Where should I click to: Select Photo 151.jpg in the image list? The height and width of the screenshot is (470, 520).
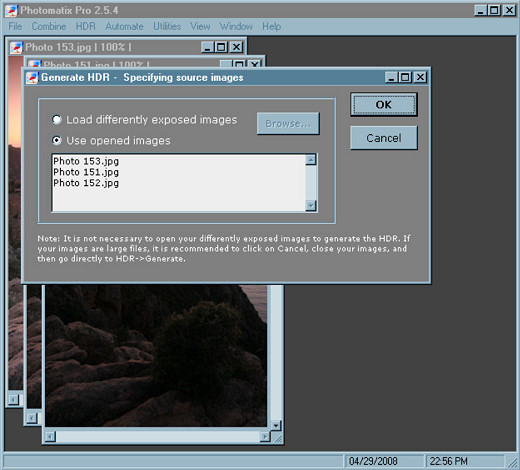coord(86,172)
